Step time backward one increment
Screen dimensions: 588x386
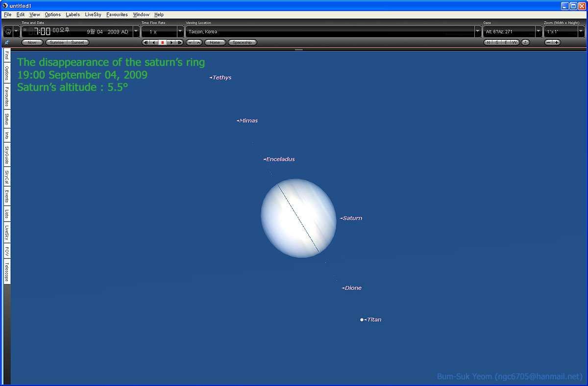[145, 43]
